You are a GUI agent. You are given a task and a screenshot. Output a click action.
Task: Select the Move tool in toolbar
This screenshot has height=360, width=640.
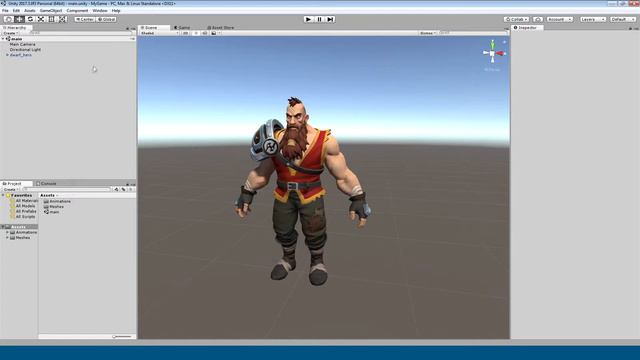[19, 19]
